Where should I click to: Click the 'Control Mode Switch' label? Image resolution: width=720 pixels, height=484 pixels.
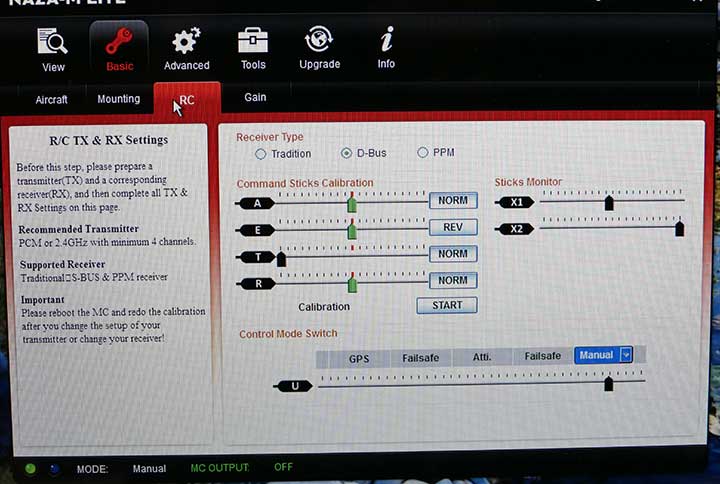(x=288, y=334)
